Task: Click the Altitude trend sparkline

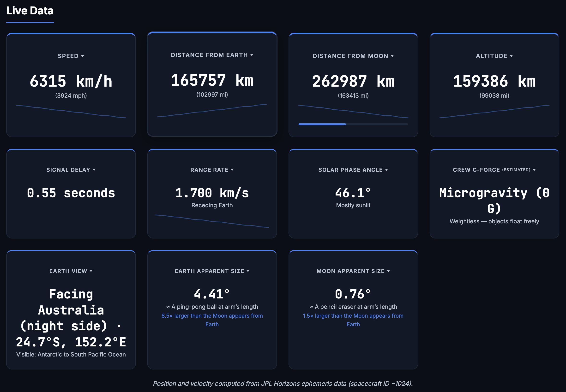Action: 494,112
